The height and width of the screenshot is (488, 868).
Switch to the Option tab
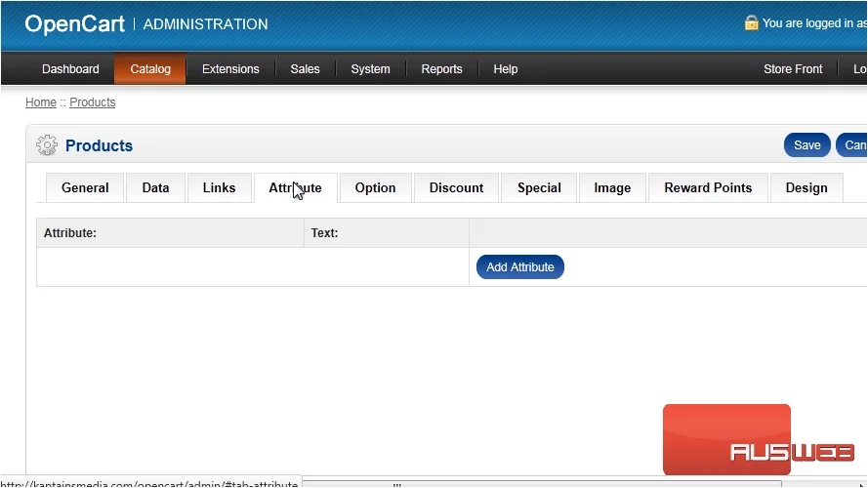point(375,188)
